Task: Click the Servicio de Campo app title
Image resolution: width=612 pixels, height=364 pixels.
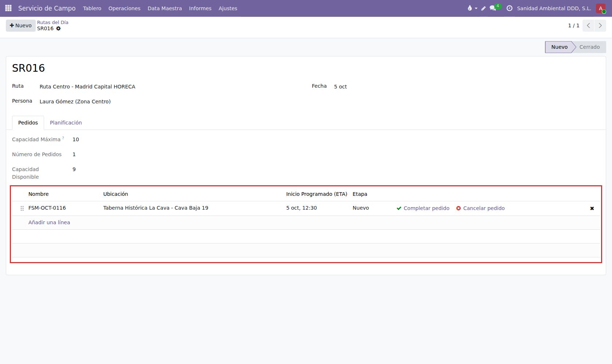Action: (x=47, y=8)
